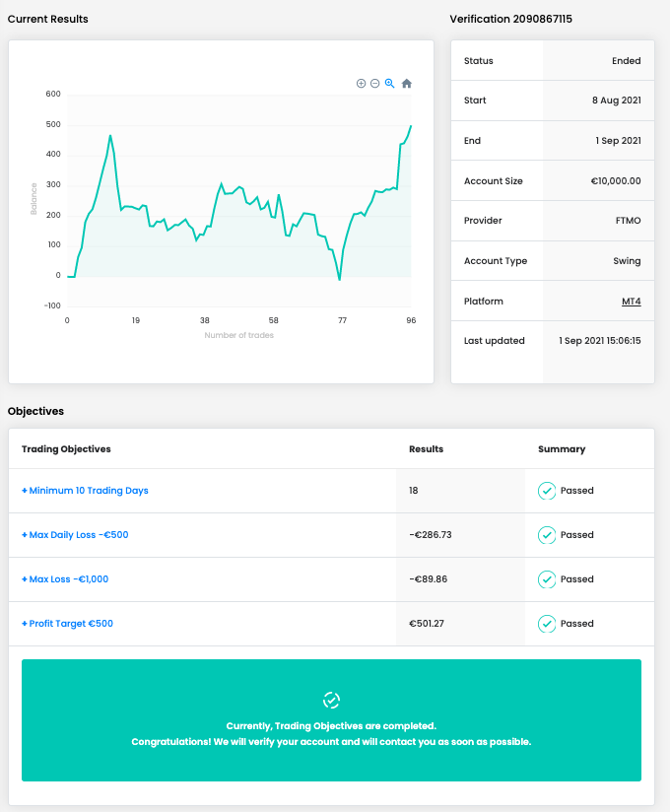Screen dimensions: 670x812
Task: Click the Status label in the verification panel
Action: [479, 61]
